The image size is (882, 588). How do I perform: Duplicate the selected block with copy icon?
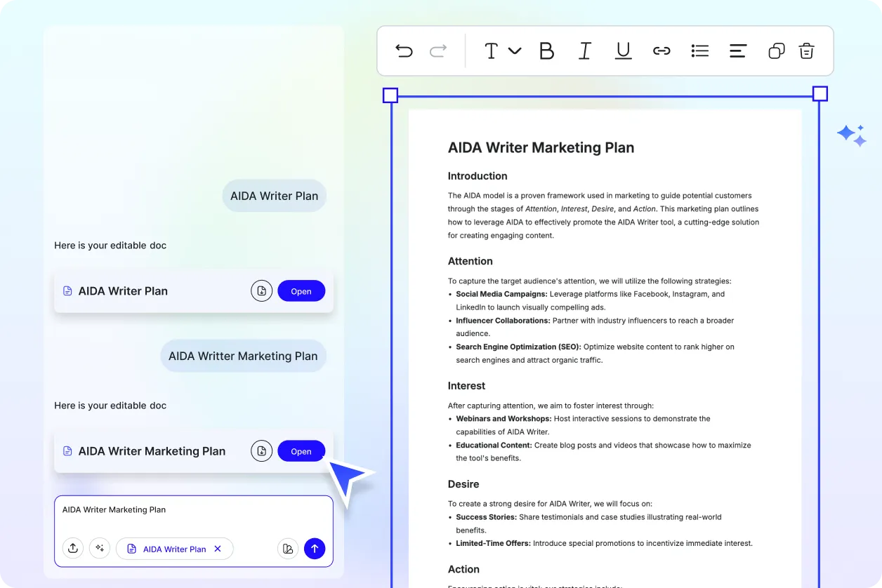point(776,51)
